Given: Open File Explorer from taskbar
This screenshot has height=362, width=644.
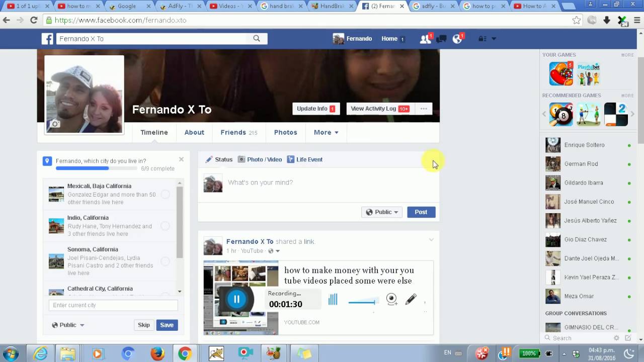Looking at the screenshot, I should [68, 353].
